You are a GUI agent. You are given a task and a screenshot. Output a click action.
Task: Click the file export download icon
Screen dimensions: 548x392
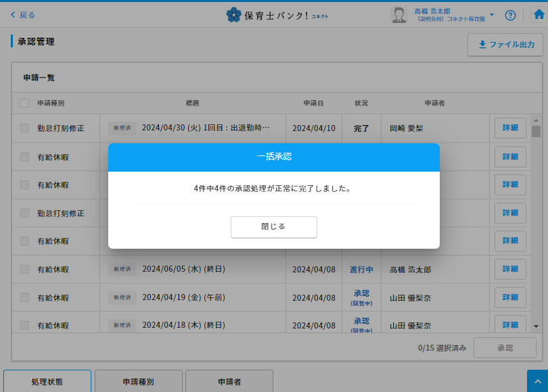[x=481, y=45]
